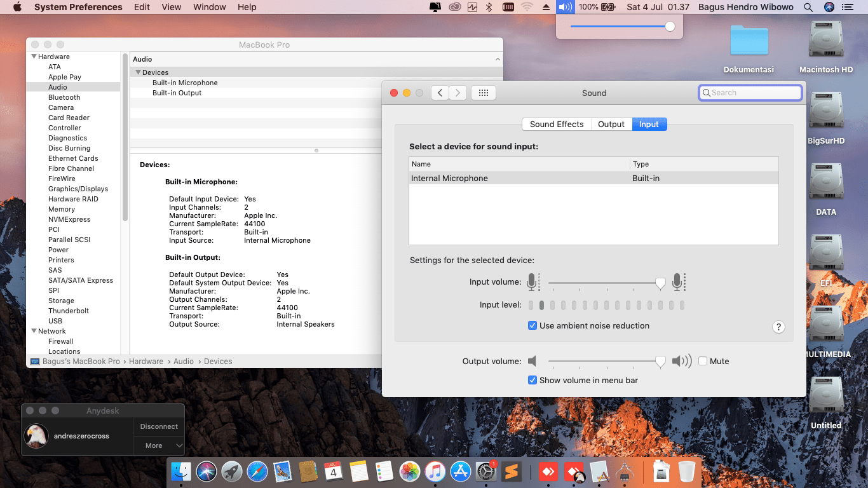Click Hardware in the bottom path bar
The height and width of the screenshot is (488, 868).
point(146,361)
